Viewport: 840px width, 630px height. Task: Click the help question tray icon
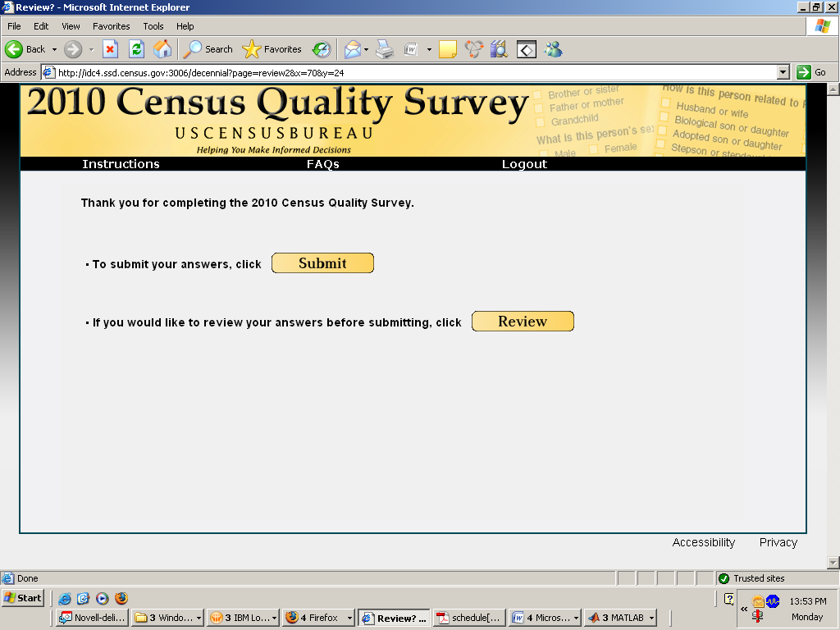tap(728, 599)
